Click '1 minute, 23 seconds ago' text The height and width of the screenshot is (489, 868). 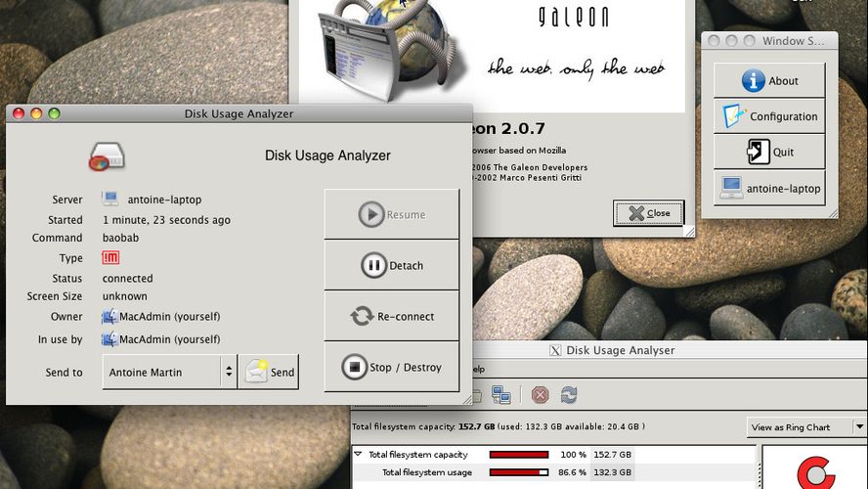tap(166, 220)
